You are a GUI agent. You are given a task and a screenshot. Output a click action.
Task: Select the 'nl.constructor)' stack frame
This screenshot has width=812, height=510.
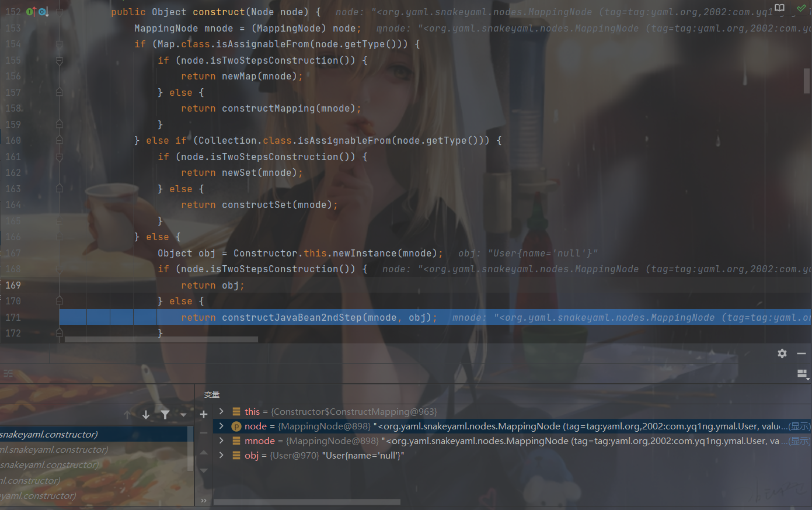tap(93, 480)
